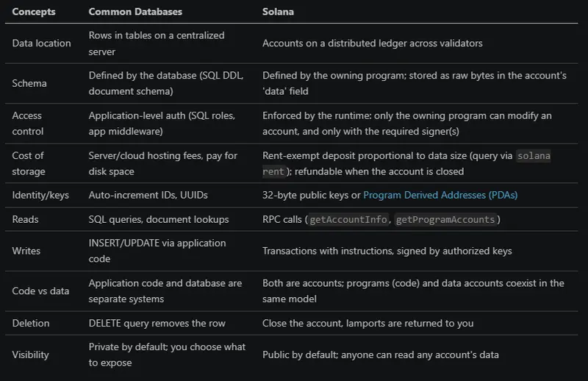
Task: Click 'Server/cloud hosting fees' cell
Action: pyautogui.click(x=162, y=163)
